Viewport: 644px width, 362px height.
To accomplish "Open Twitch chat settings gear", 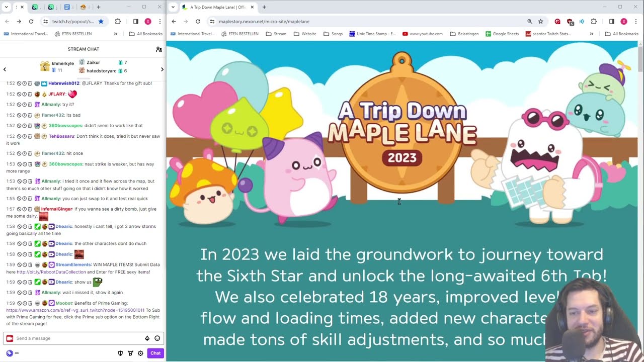I will pos(140,353).
